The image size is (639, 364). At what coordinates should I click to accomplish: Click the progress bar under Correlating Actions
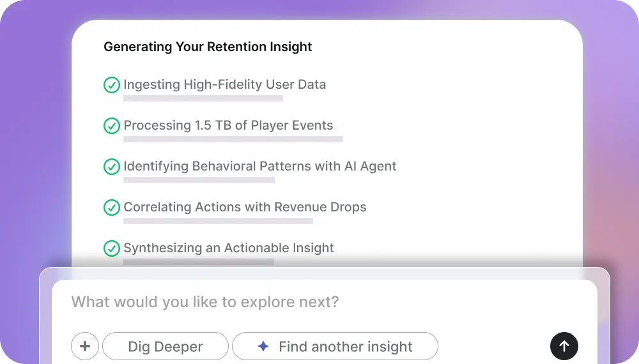click(x=218, y=221)
